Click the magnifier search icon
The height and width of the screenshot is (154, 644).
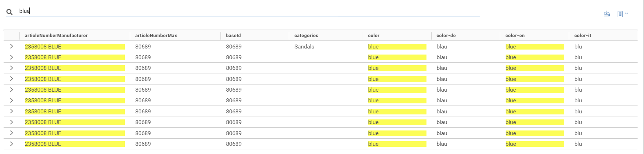10,12
